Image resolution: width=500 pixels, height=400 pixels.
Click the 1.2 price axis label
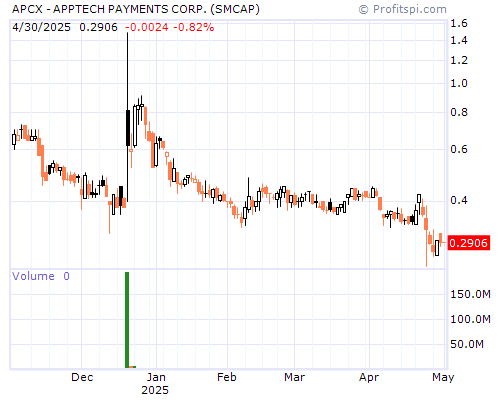[459, 60]
